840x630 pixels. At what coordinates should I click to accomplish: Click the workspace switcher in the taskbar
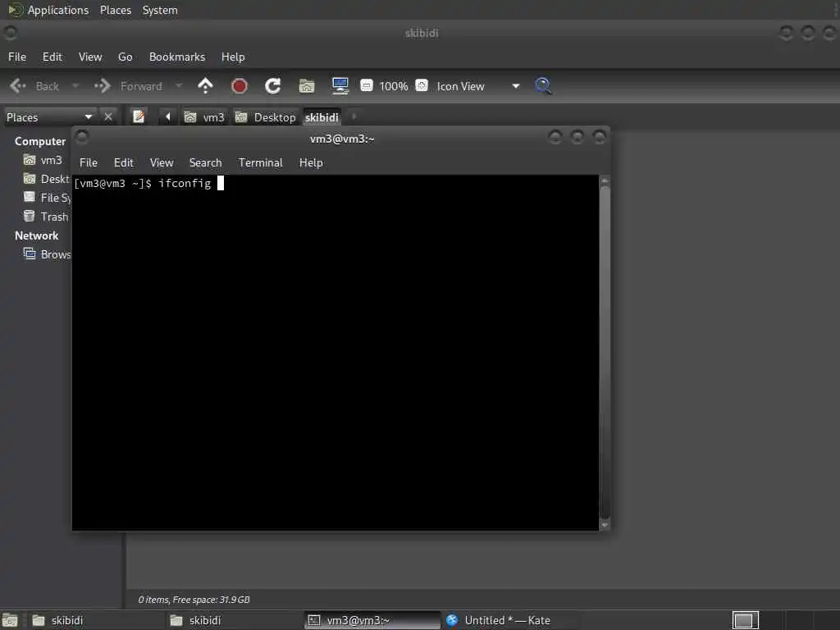tap(745, 620)
